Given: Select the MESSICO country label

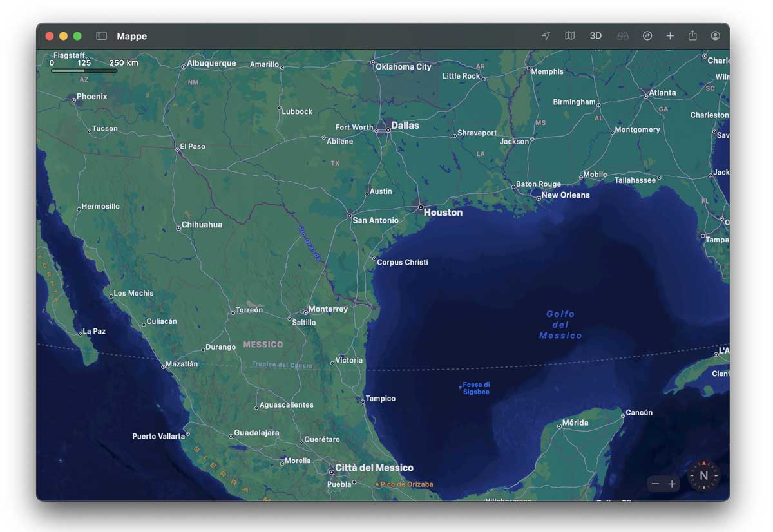Looking at the screenshot, I should point(263,345).
